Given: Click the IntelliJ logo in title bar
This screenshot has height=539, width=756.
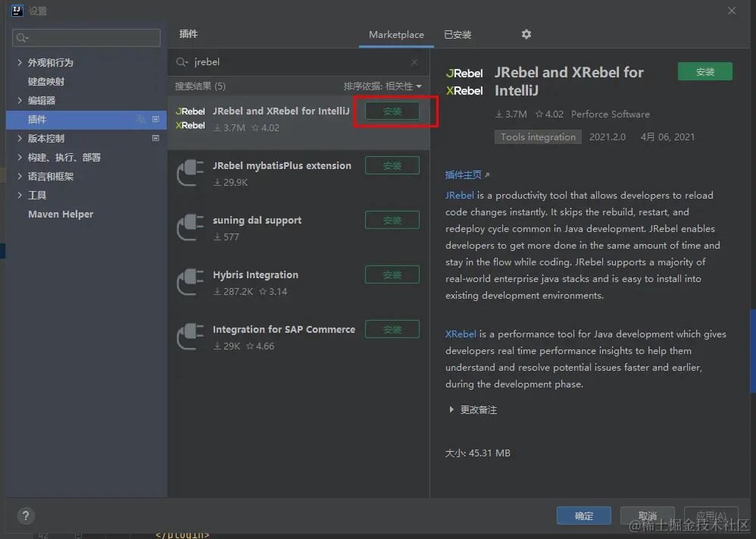Looking at the screenshot, I should (x=17, y=11).
